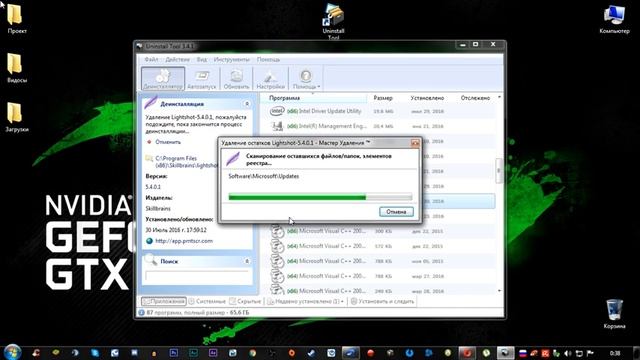Click the magnifier icon in Поиск panel
This screenshot has height=360, width=640.
click(x=151, y=260)
